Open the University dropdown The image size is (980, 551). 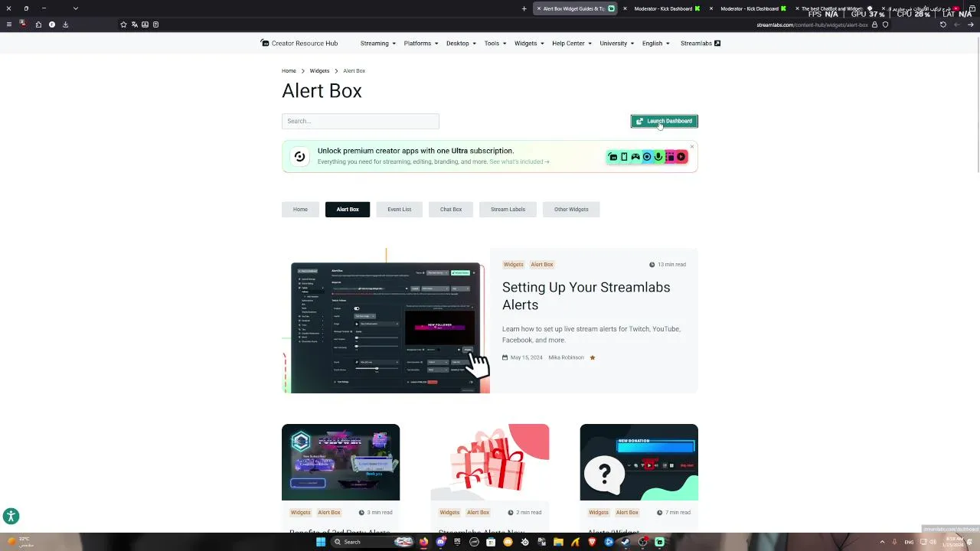click(x=616, y=43)
